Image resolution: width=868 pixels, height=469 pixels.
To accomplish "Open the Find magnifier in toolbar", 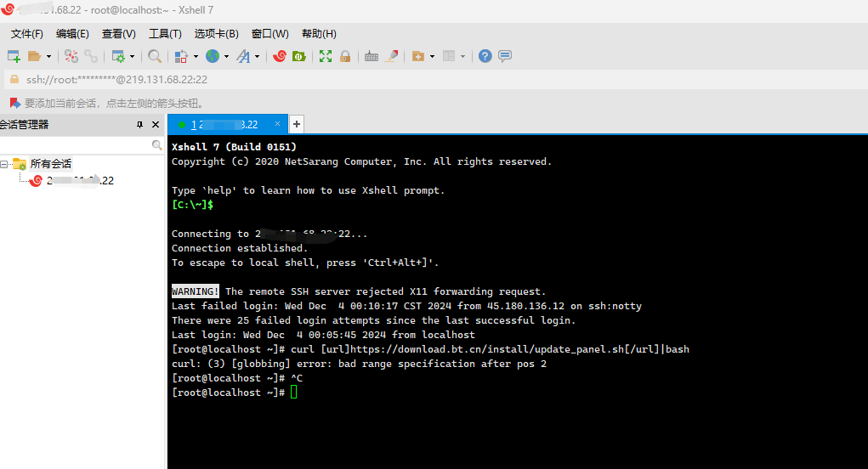I will click(155, 56).
